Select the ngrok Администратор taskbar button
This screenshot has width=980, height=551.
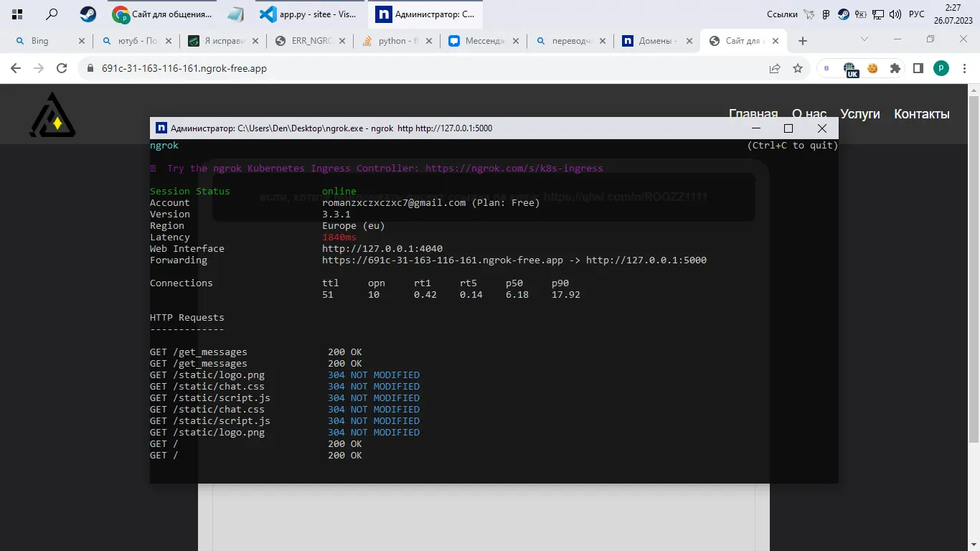425,14
